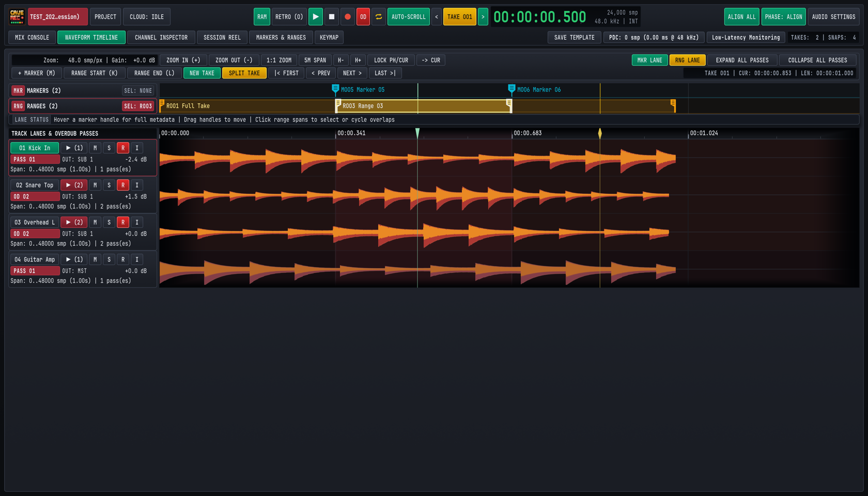Mute the 01 Kick In track

(x=95, y=148)
